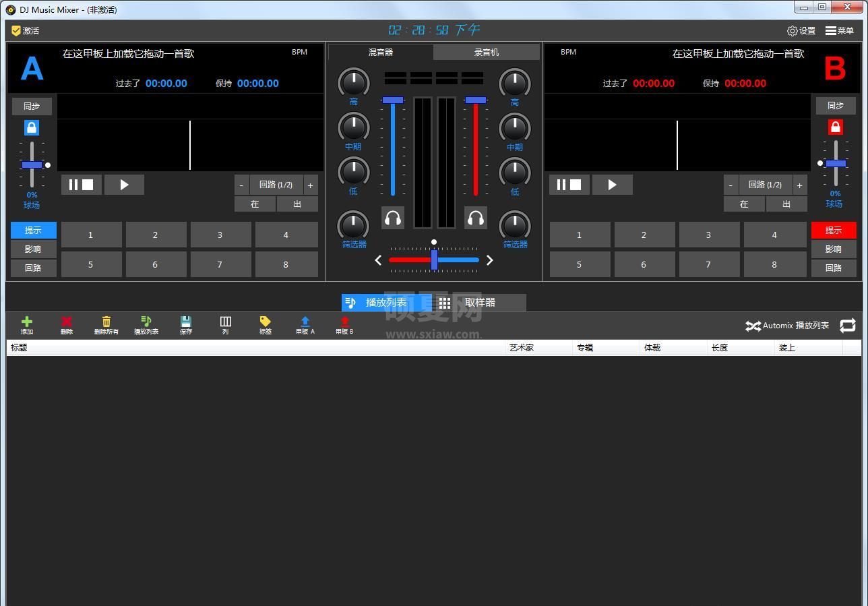This screenshot has width=868, height=606.
Task: Click deck A Low (低) EQ knob
Action: [354, 172]
